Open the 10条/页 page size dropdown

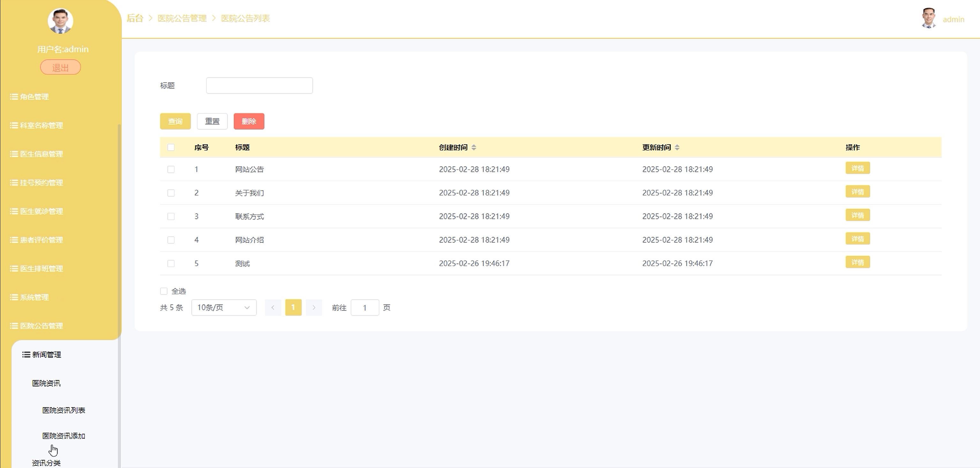[224, 307]
